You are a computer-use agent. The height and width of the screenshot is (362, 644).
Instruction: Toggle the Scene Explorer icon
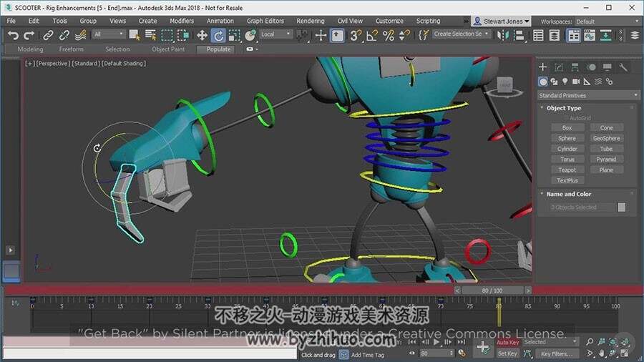538,36
